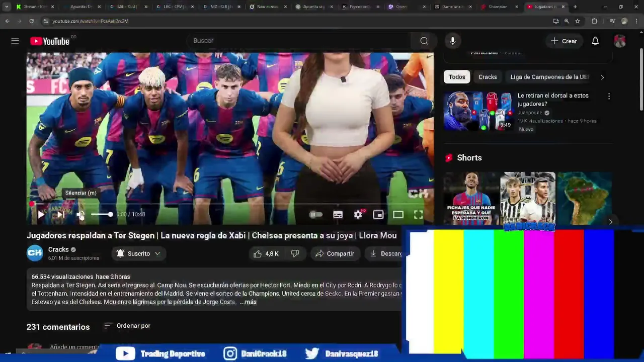Open the account avatar menu

[620, 41]
